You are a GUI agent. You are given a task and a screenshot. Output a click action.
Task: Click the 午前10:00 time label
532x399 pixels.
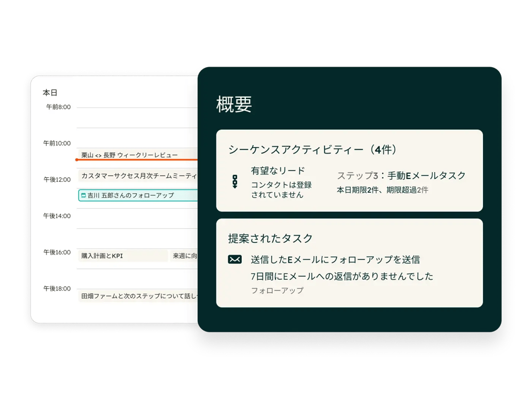coord(57,143)
